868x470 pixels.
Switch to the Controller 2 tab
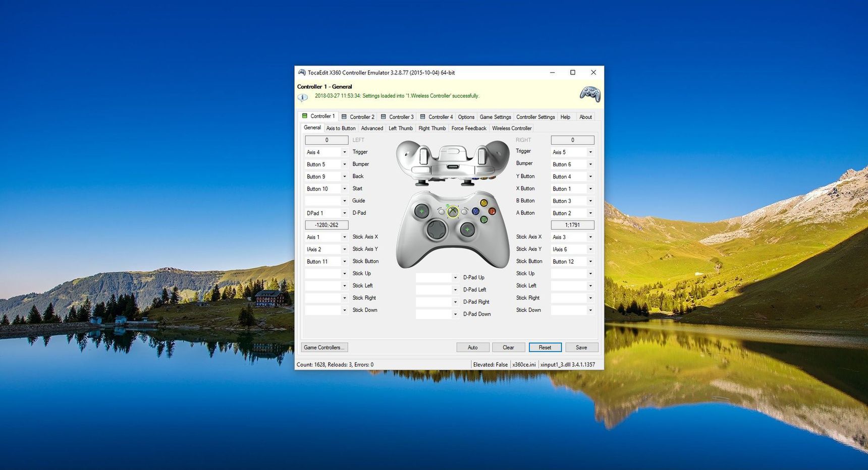click(358, 117)
